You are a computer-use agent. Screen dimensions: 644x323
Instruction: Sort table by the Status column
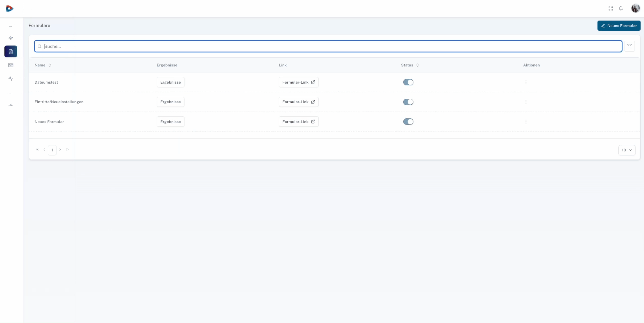pos(410,65)
